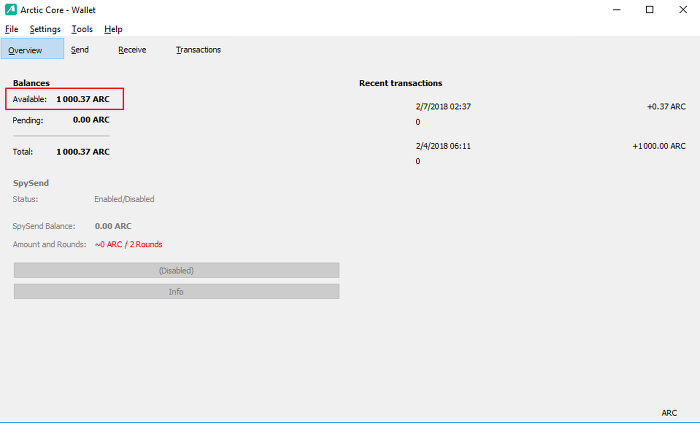Switch to the Overview tab
Viewport: 700px width, 423px height.
tap(32, 49)
